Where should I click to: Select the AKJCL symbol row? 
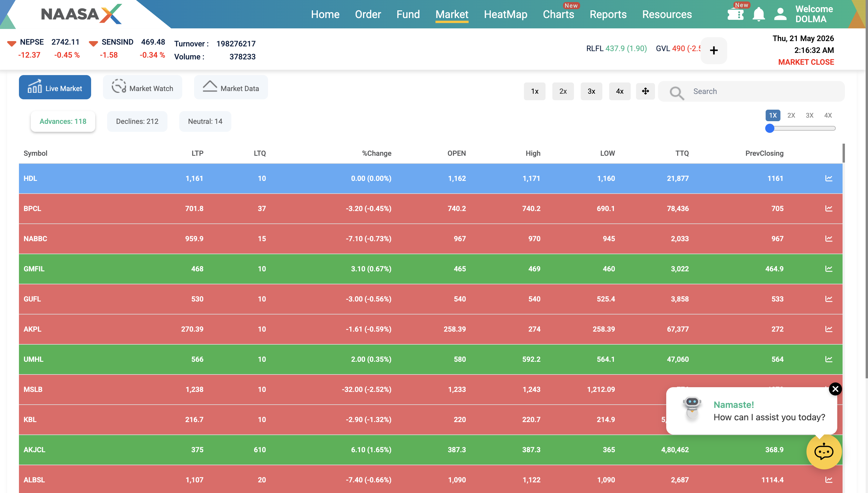[430, 450]
